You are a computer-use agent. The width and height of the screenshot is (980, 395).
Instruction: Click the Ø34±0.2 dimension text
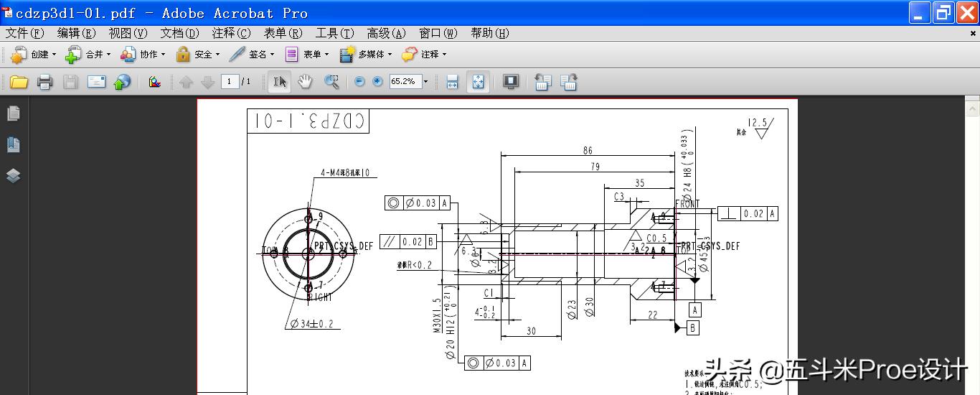312,324
